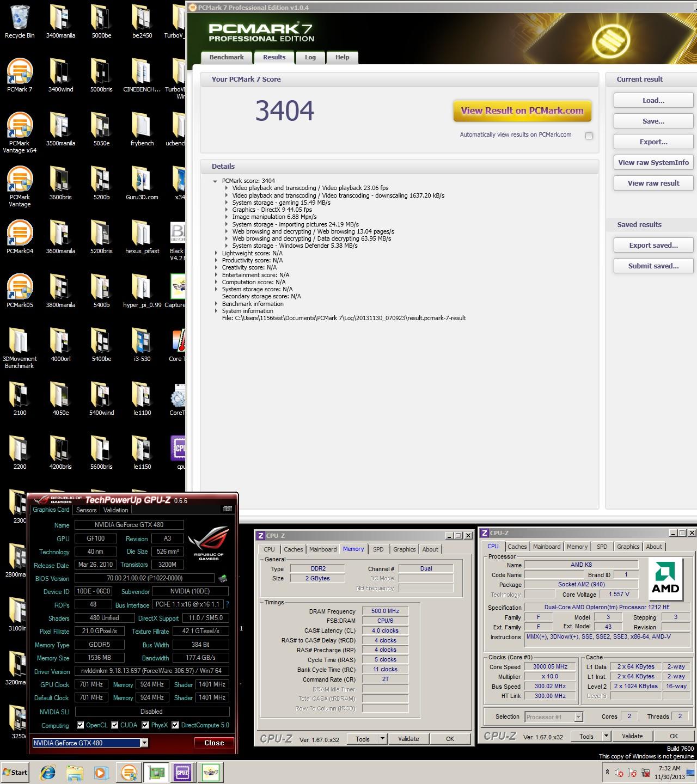Open Windows Media Player taskbar icon
697x784 pixels.
(x=101, y=772)
